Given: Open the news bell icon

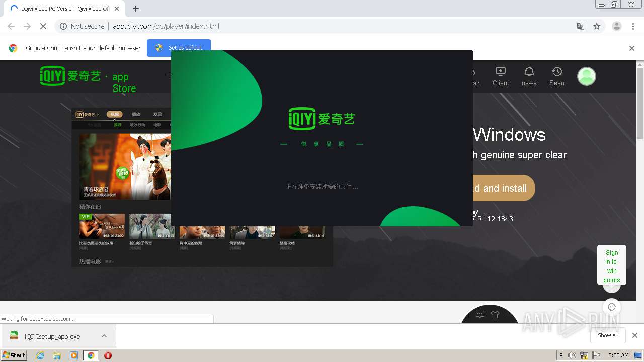Looking at the screenshot, I should (529, 72).
